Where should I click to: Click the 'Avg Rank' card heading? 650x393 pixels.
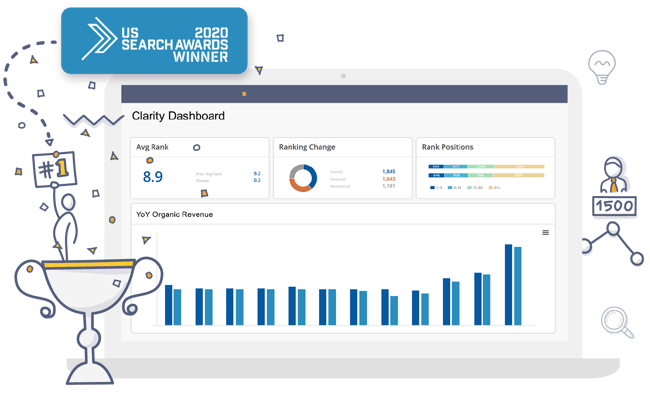pos(152,147)
